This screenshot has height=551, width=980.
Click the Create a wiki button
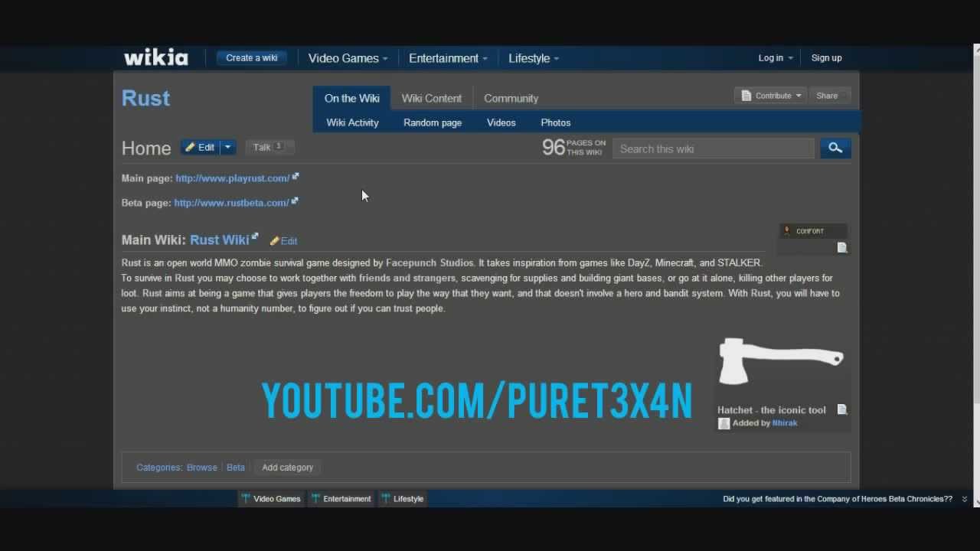tap(251, 58)
